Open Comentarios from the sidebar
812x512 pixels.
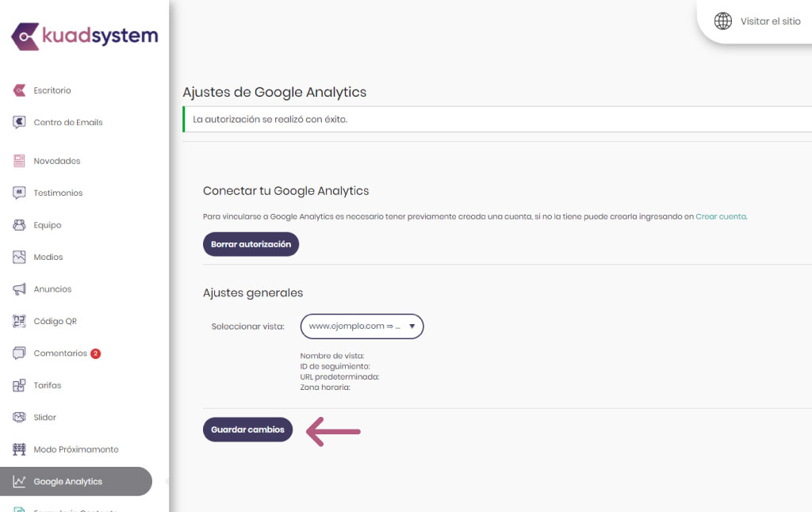point(60,353)
